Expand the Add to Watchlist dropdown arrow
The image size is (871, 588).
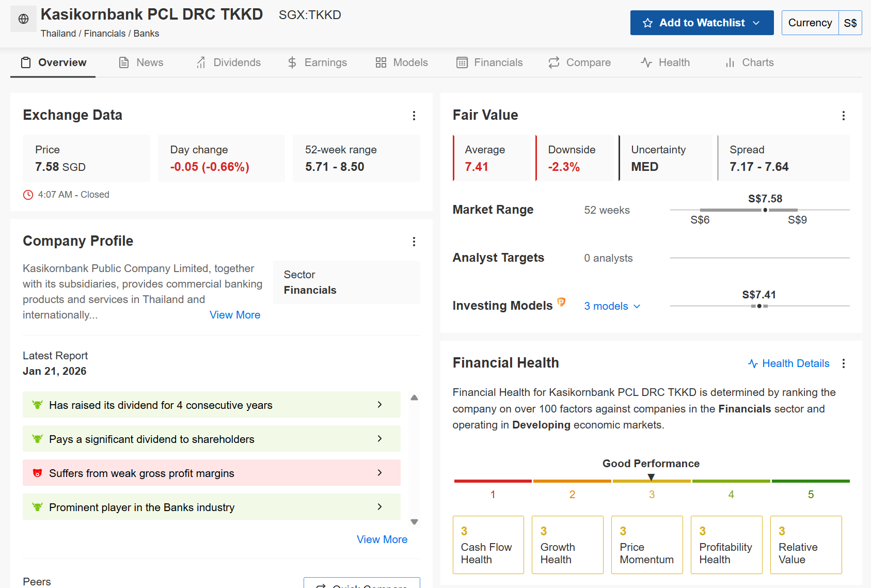pyautogui.click(x=756, y=23)
